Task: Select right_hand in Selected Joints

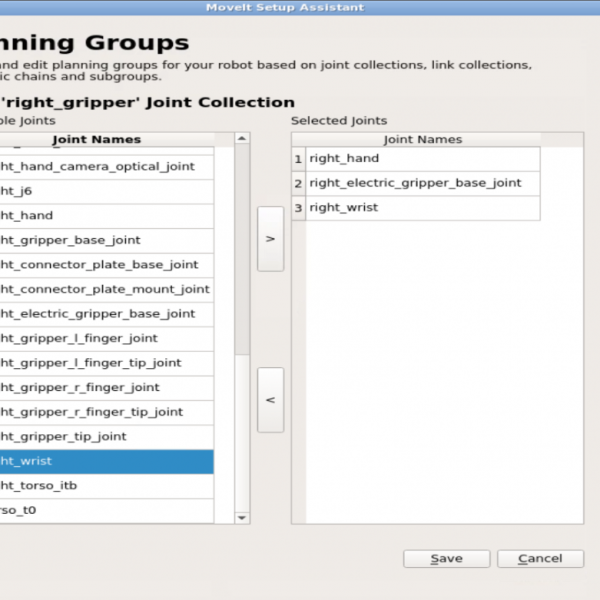Action: pos(423,159)
